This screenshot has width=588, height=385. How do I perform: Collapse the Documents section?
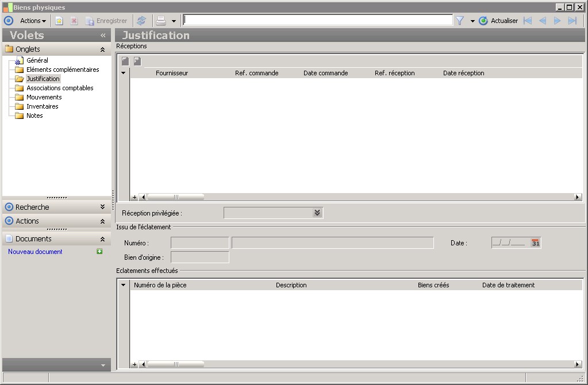102,239
